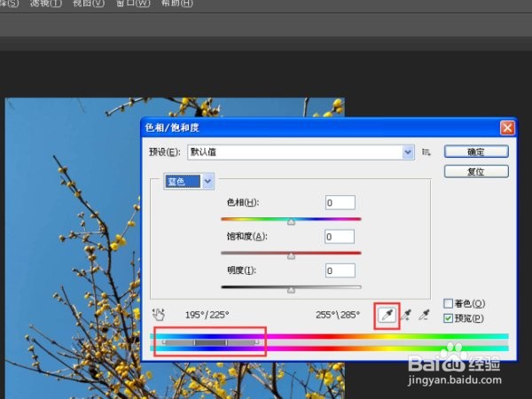This screenshot has width=532, height=399.
Task: Click the 色相 value input field
Action: tap(340, 202)
